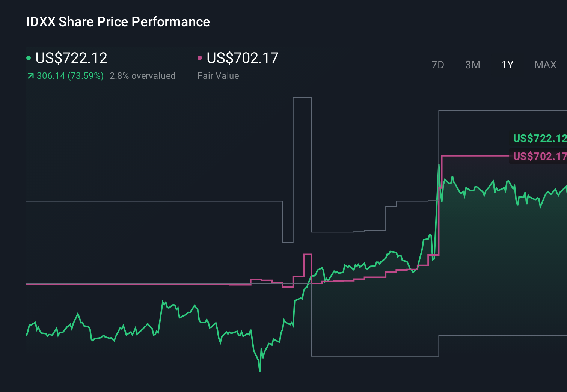Expand to the MAX time range
The height and width of the screenshot is (392, 567).
pyautogui.click(x=545, y=65)
